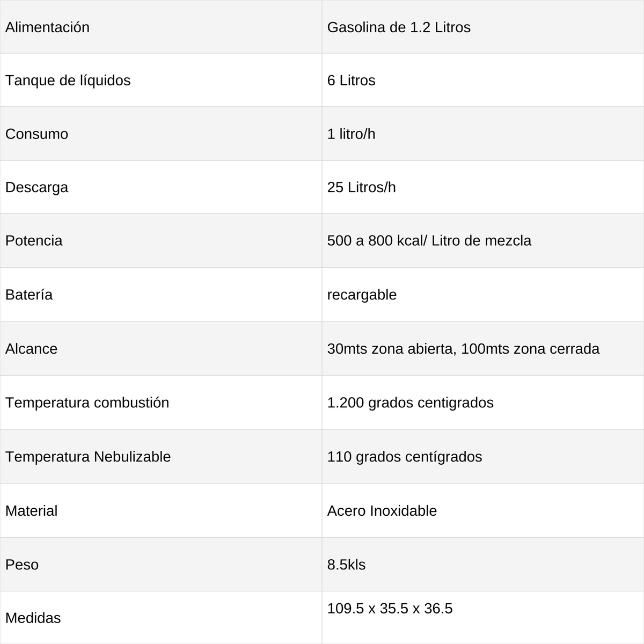
Task: Click the Temperatura Nebulizable label
Action: [88, 457]
